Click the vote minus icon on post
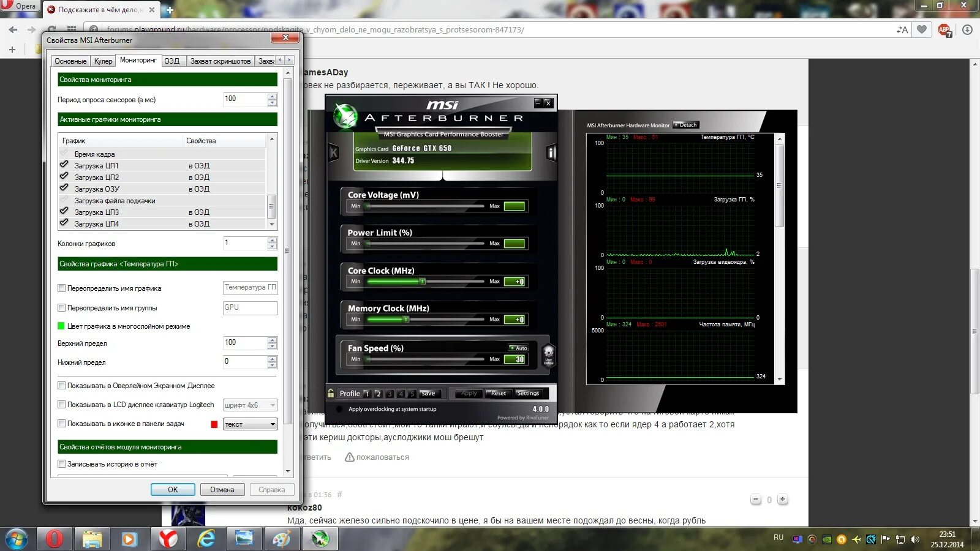The height and width of the screenshot is (551, 980). point(756,500)
